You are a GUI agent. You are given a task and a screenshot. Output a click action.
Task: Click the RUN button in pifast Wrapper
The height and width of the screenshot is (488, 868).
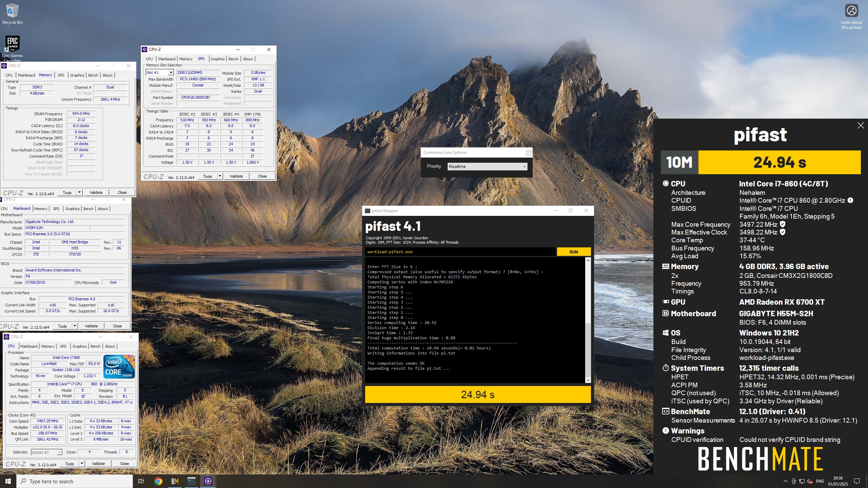click(x=574, y=252)
